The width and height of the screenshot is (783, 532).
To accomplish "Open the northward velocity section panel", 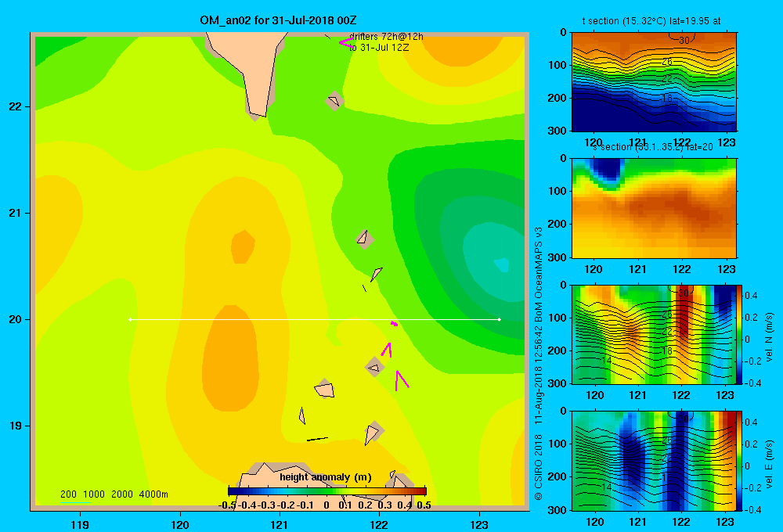I will [654, 334].
